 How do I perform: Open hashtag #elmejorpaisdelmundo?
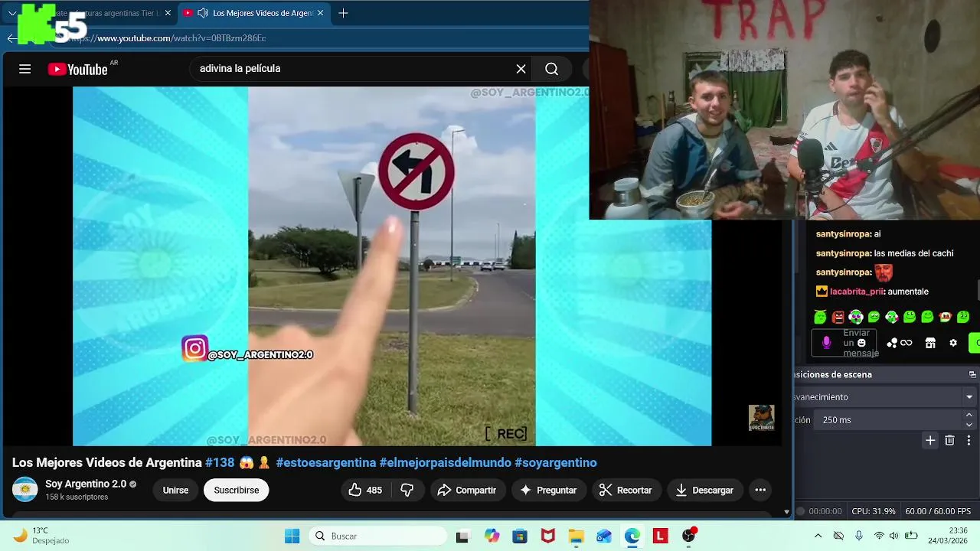pos(445,462)
